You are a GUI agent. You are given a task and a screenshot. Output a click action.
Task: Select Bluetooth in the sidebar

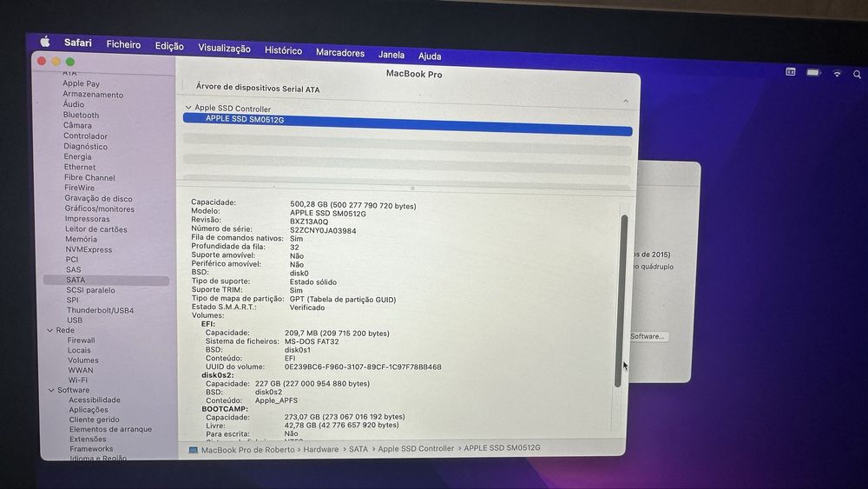point(81,116)
